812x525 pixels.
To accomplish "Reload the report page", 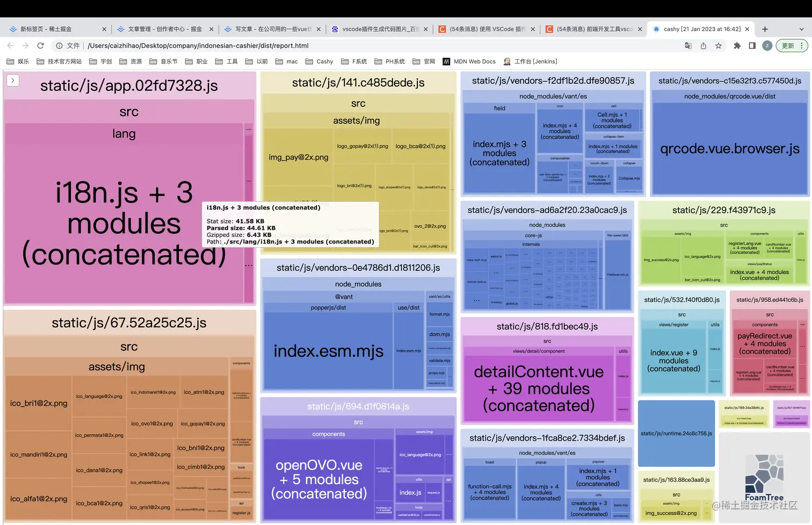I will (x=40, y=46).
